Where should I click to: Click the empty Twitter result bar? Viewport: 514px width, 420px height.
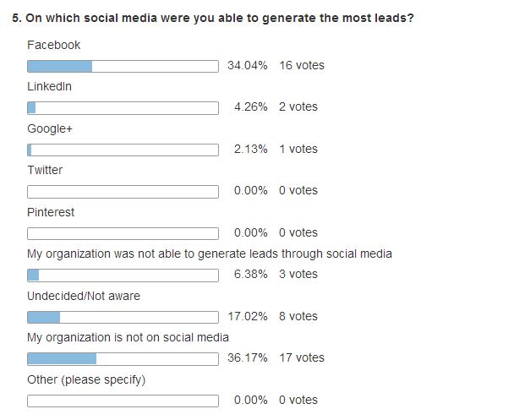coord(123,191)
